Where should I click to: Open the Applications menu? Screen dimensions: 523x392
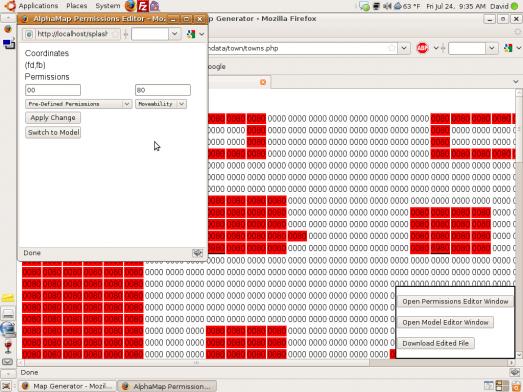click(x=38, y=6)
